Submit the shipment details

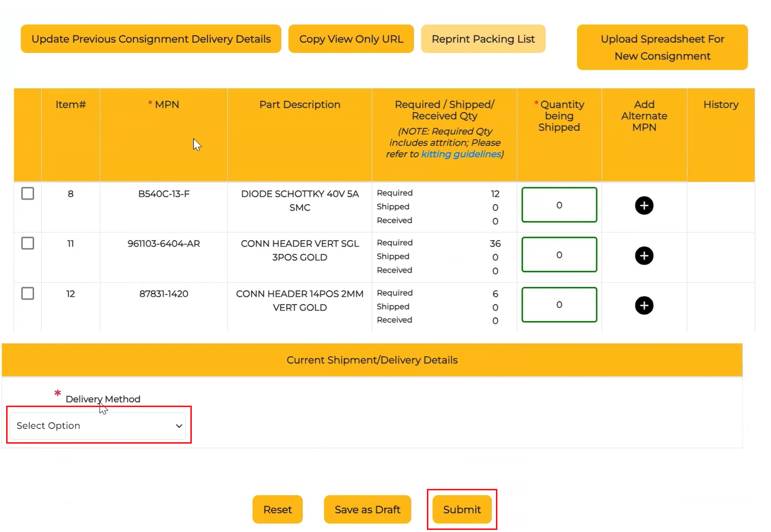(x=462, y=510)
